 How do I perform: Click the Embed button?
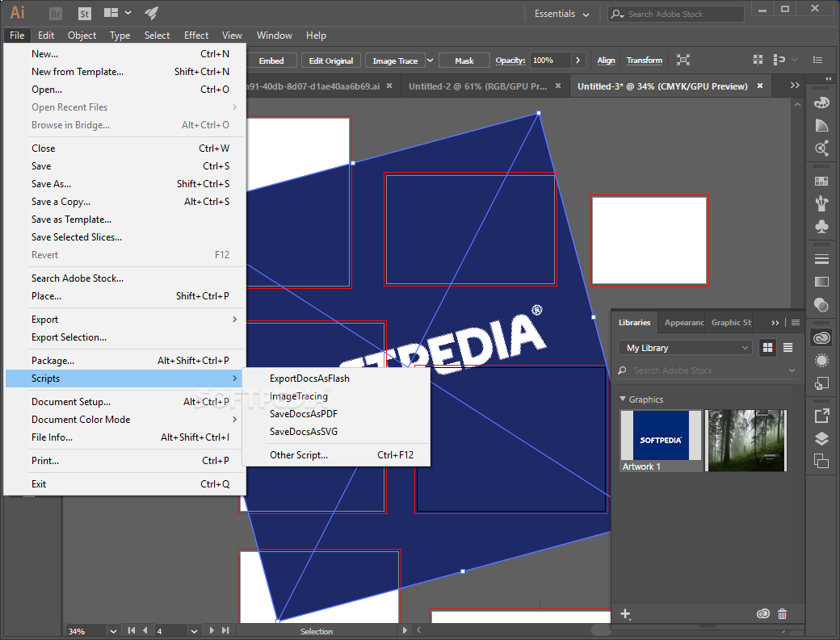coord(271,61)
